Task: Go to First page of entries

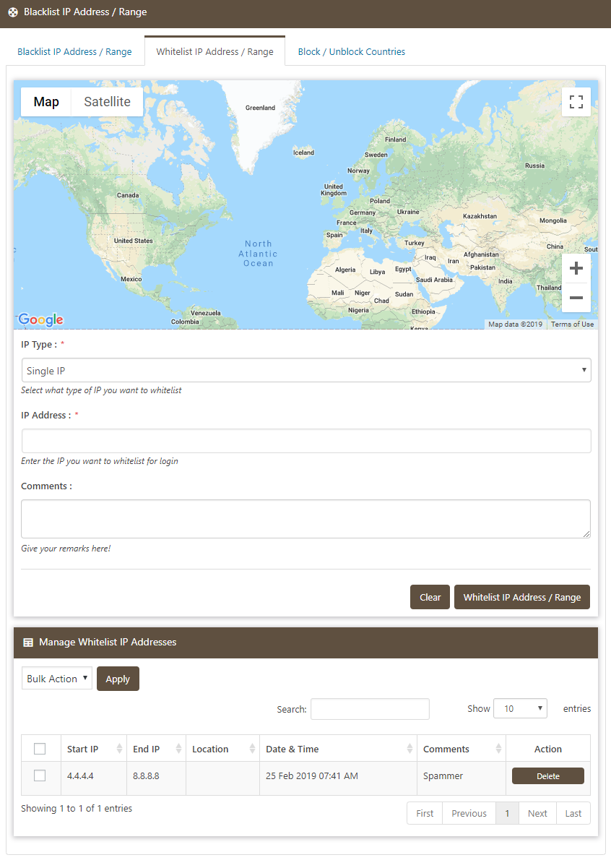Action: click(425, 813)
